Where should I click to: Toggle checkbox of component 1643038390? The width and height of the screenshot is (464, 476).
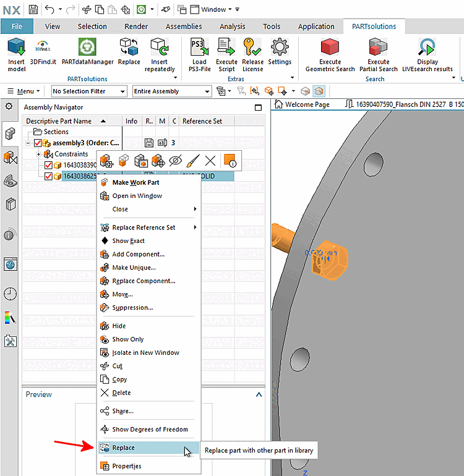48,165
